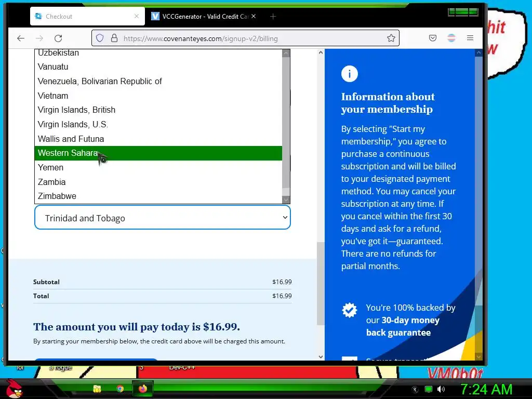Open the Trinidad and Tobago country dropdown

tap(163, 218)
